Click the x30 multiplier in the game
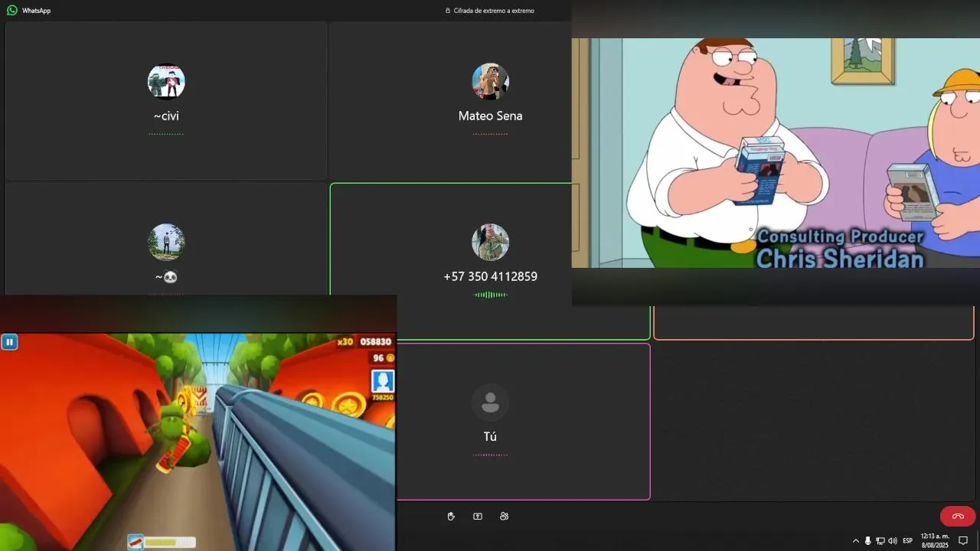The width and height of the screenshot is (980, 551). [345, 342]
